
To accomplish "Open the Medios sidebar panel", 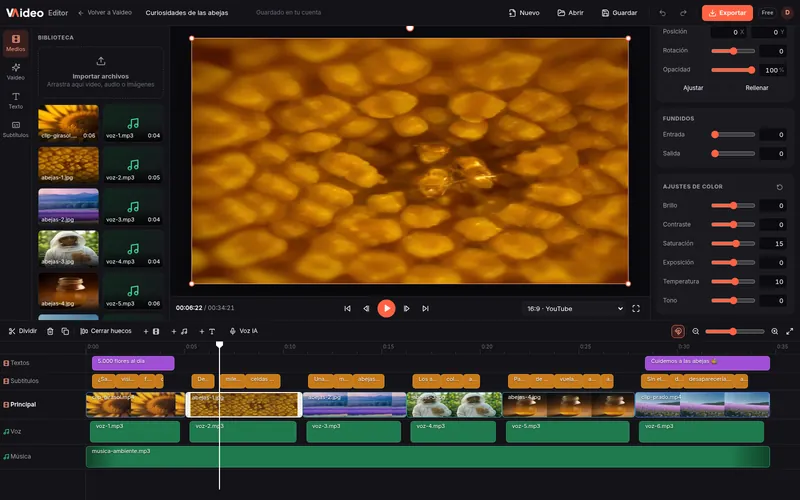I will (15, 43).
